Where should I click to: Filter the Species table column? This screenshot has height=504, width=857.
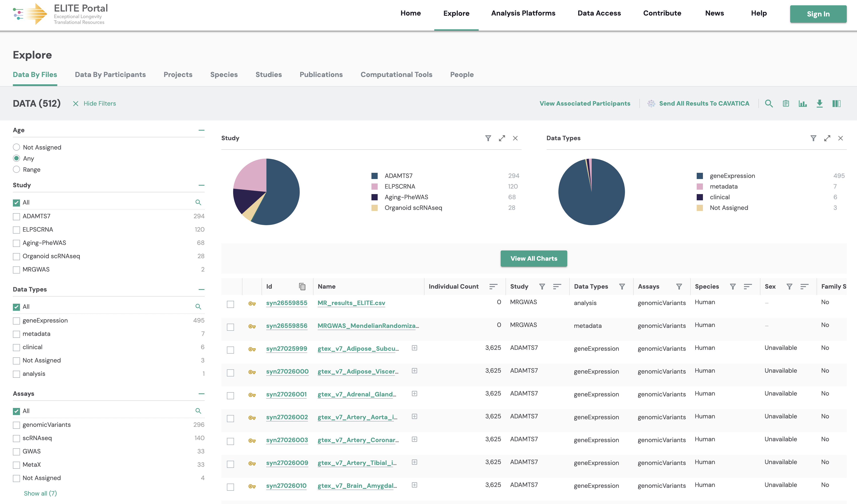click(x=732, y=287)
